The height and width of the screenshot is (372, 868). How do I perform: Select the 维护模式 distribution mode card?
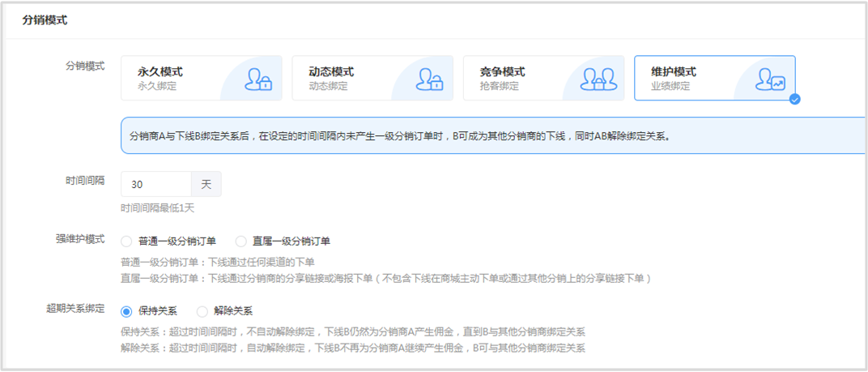click(715, 78)
